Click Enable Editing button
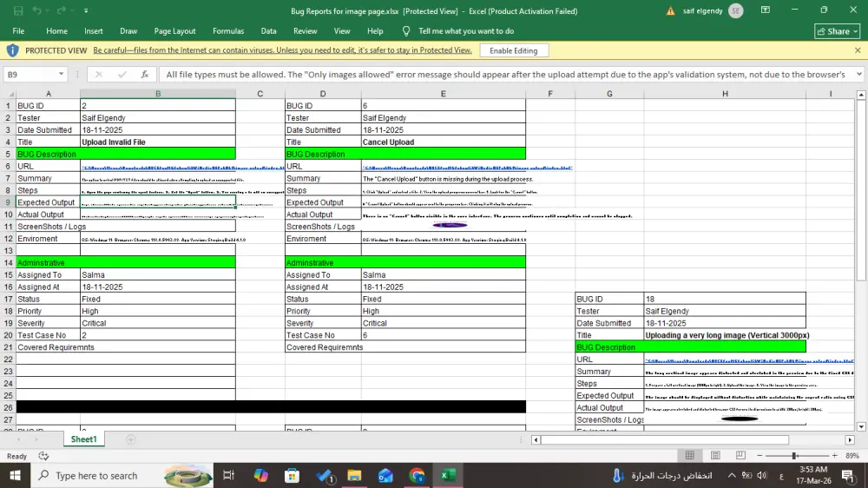Image resolution: width=868 pixels, height=488 pixels. [x=514, y=50]
